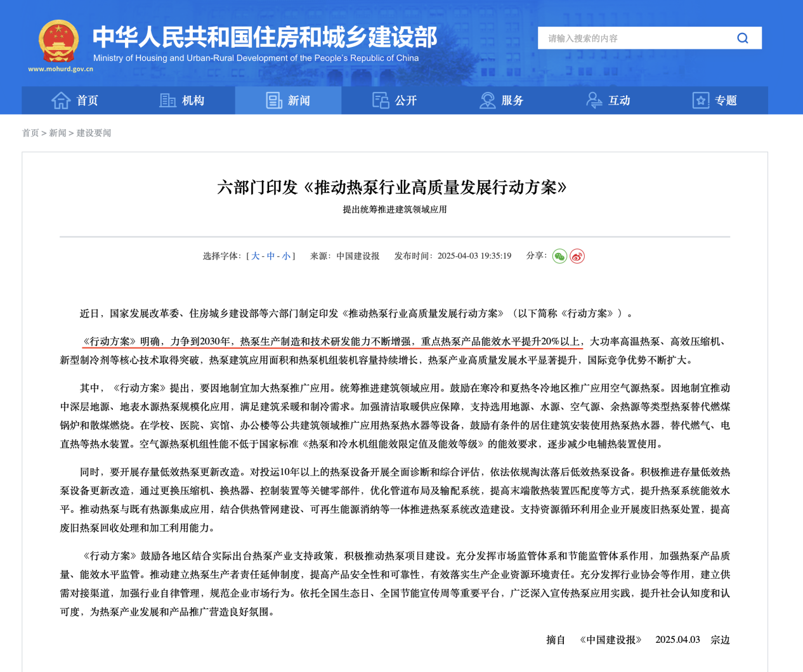
Task: Click the headset icon beside 服务
Action: click(487, 100)
